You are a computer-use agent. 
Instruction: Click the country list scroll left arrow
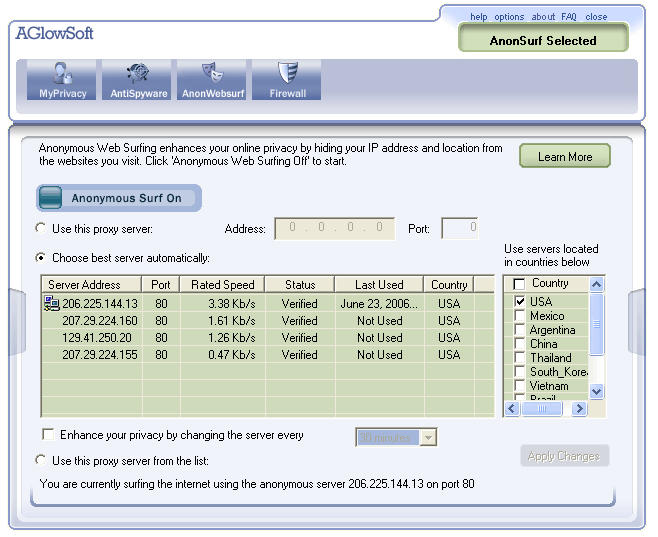(512, 408)
